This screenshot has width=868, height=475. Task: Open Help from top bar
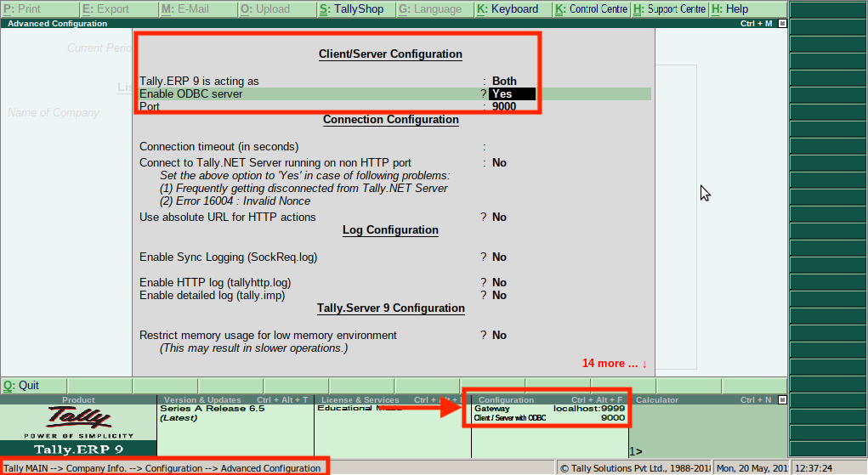tap(748, 8)
